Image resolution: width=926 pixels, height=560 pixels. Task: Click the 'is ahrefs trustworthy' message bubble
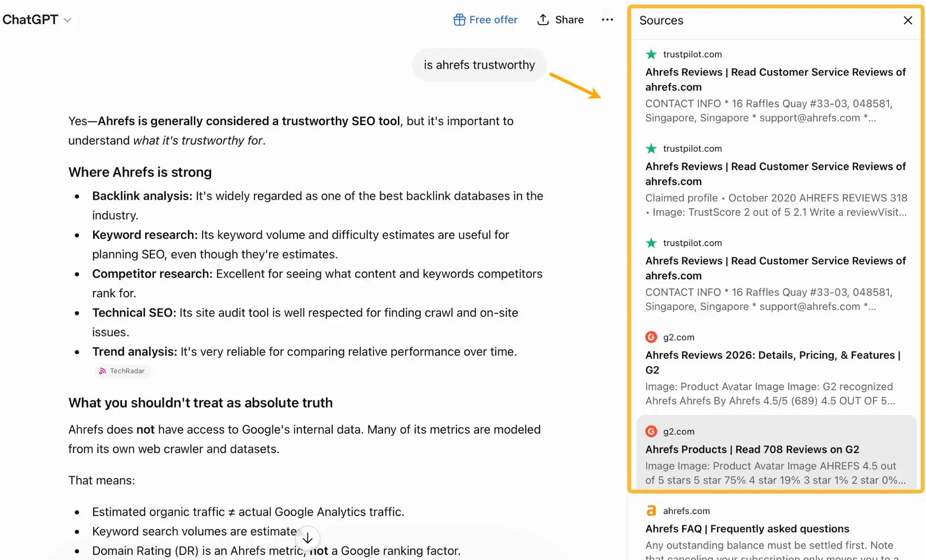click(x=479, y=65)
